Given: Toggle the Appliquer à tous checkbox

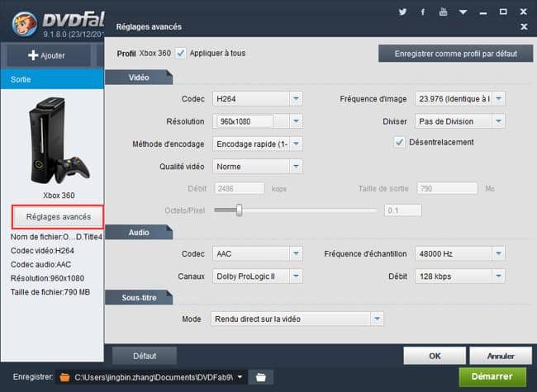Looking at the screenshot, I should tap(180, 53).
